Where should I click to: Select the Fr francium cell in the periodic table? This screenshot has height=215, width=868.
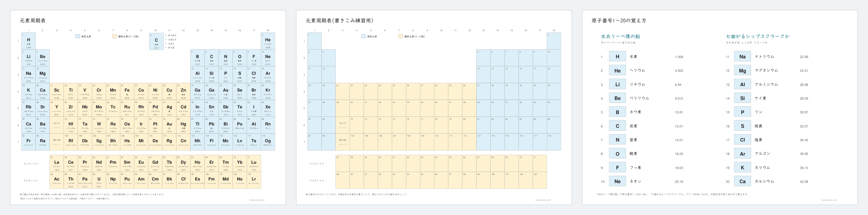29,142
